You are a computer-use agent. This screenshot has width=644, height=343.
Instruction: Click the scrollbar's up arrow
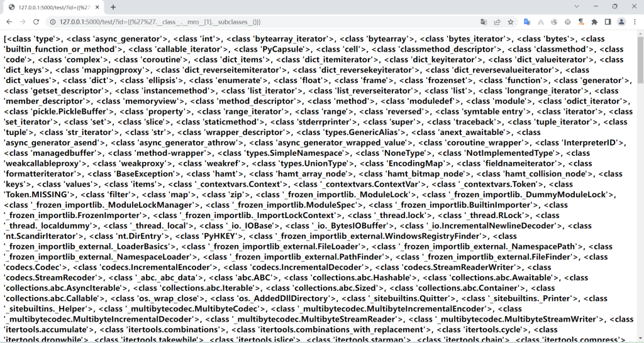(640, 34)
